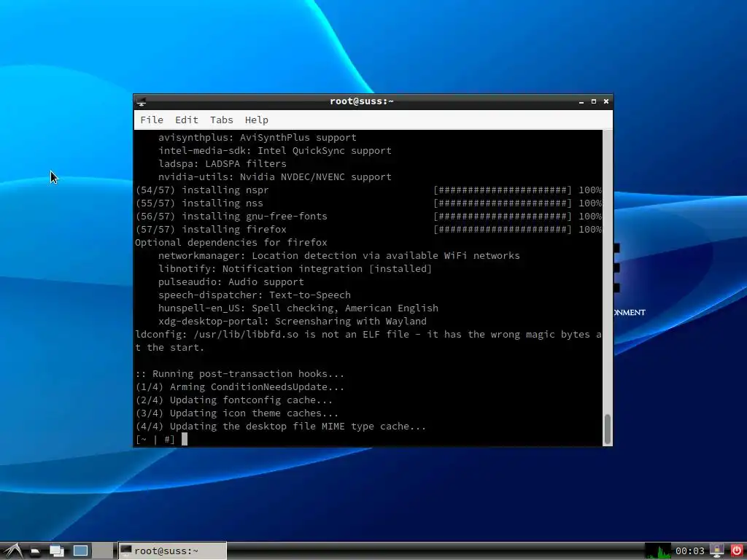747x560 pixels.
Task: Click the line "(4/4) Updating the desktop file MIME"
Action: coord(281,426)
